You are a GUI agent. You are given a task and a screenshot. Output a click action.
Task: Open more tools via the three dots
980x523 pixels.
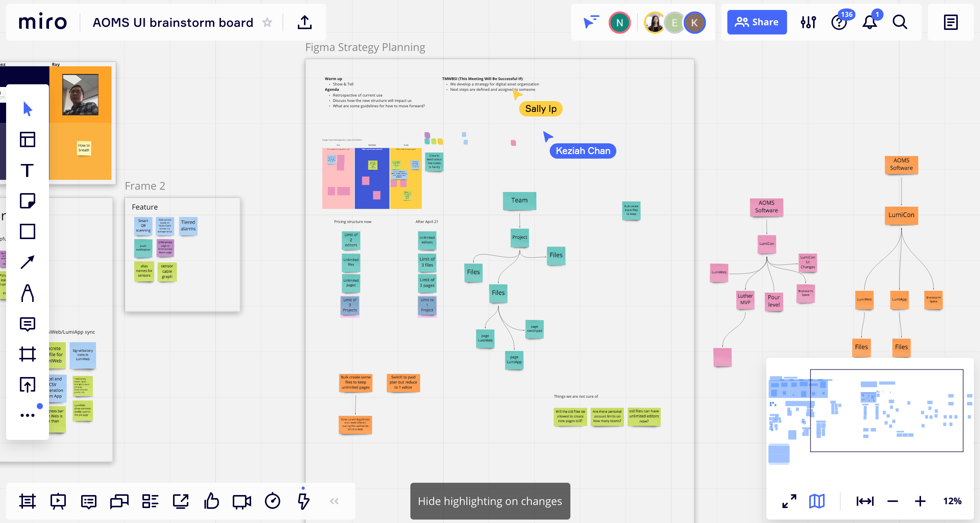point(28,415)
